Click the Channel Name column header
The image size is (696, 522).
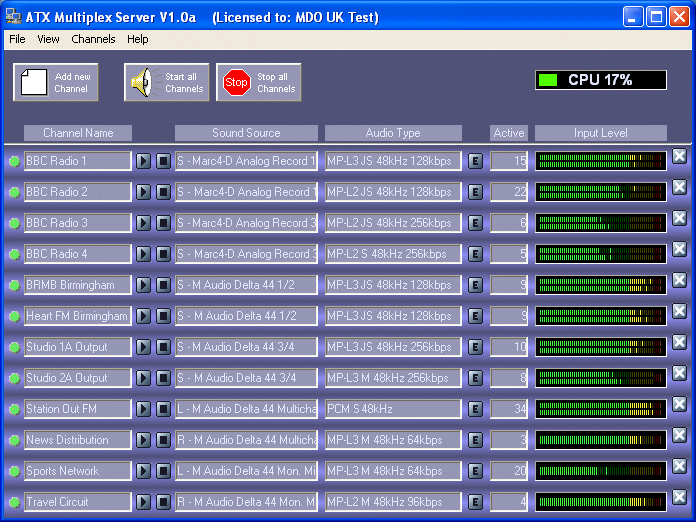click(x=78, y=133)
